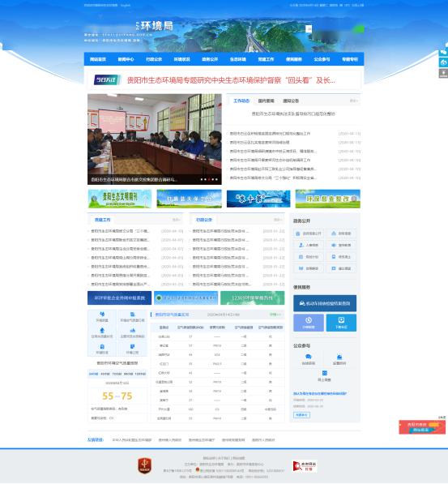Click the floating red ad banner
The width and height of the screenshot is (448, 484).
point(422,427)
